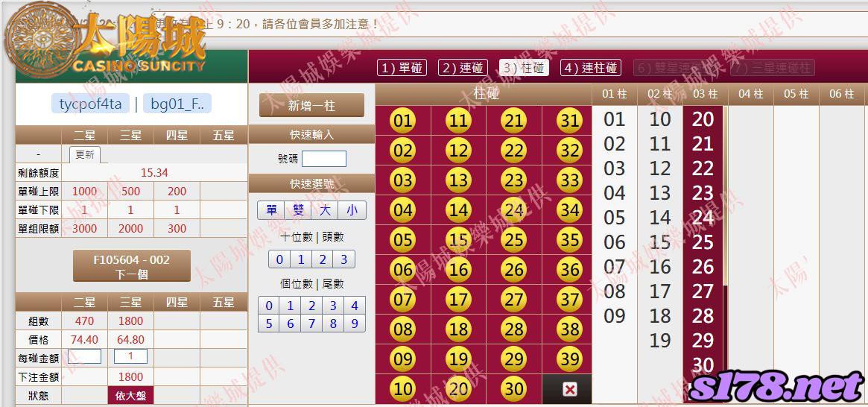Screen dimensions: 868x407
Task: Quick-select small numbers with 小
Action: point(352,210)
